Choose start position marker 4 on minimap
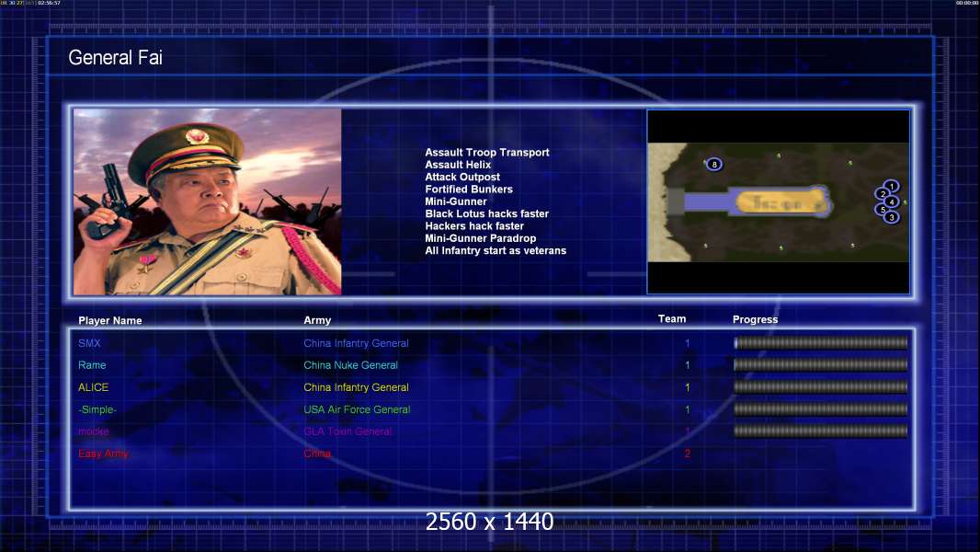The width and height of the screenshot is (980, 552). point(891,201)
